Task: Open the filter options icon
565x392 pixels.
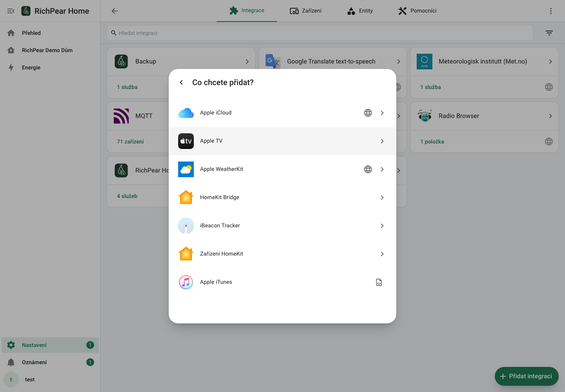Action: (549, 33)
